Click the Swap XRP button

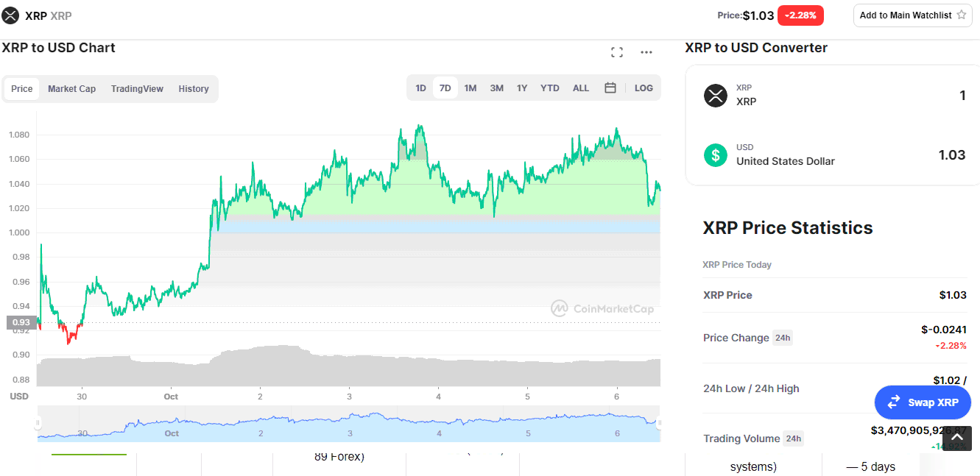click(x=923, y=402)
